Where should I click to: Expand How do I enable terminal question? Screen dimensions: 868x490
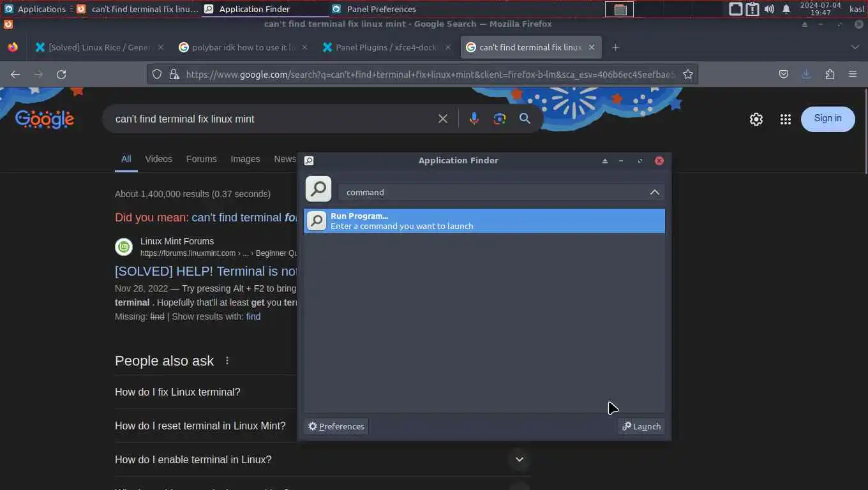pos(323,459)
